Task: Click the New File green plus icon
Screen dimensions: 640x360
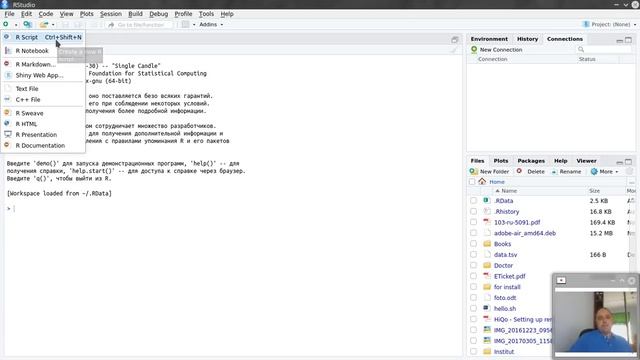Action: [6, 24]
